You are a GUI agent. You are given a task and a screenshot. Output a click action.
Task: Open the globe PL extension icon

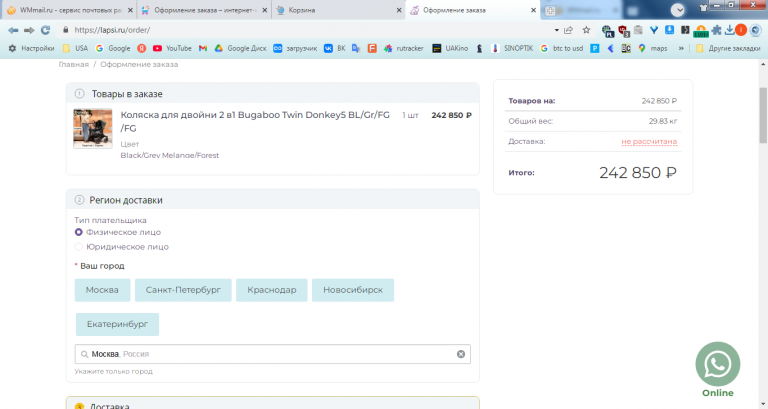point(608,31)
